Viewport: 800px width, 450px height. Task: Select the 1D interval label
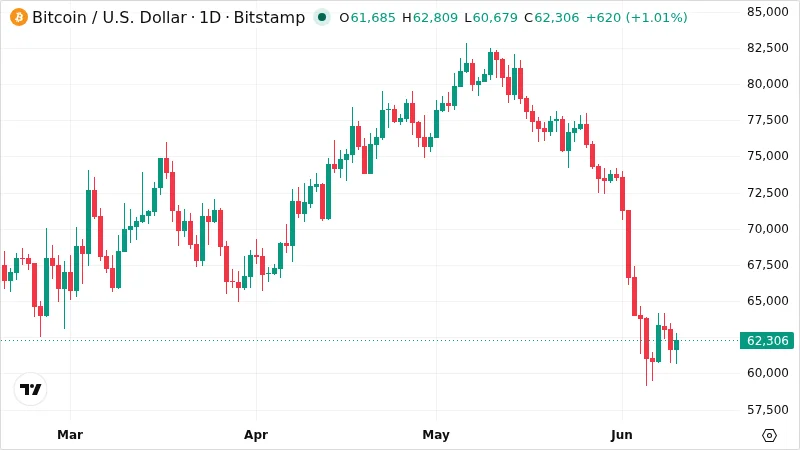tap(210, 17)
